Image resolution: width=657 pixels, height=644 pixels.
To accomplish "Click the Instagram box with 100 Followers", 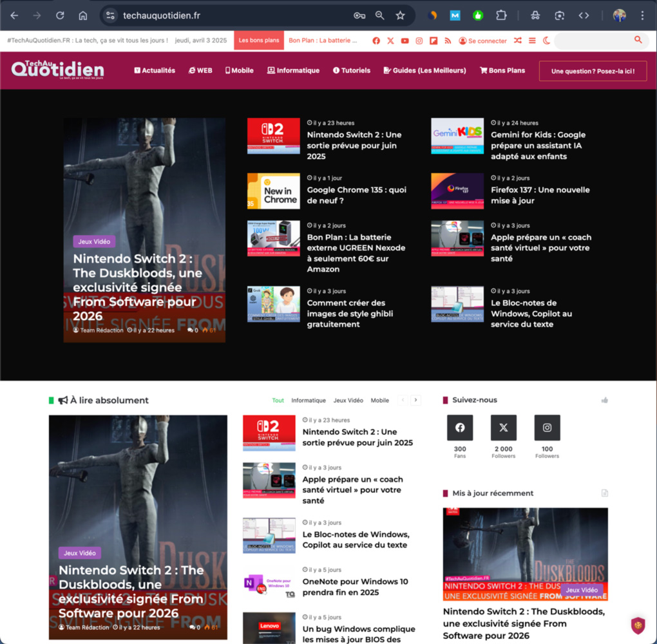I will coord(547,428).
